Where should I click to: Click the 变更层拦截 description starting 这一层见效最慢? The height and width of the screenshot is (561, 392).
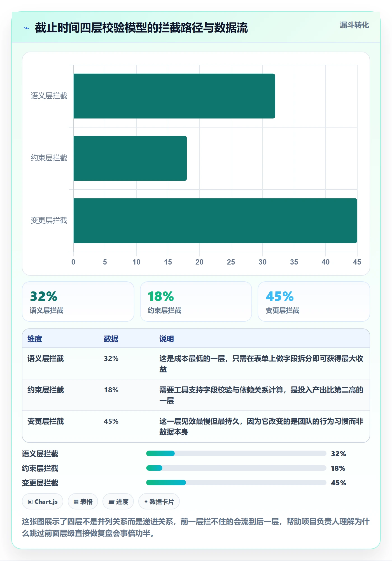point(262,426)
